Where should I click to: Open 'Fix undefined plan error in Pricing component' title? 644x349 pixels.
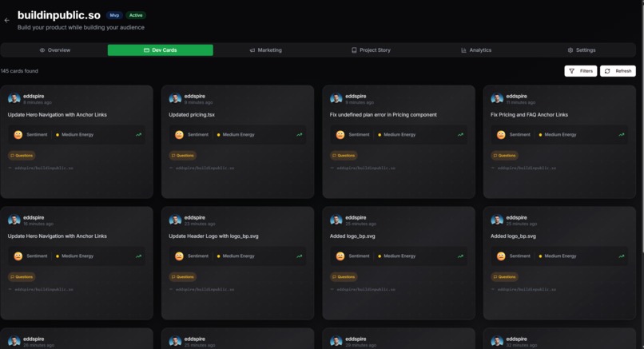pyautogui.click(x=384, y=115)
